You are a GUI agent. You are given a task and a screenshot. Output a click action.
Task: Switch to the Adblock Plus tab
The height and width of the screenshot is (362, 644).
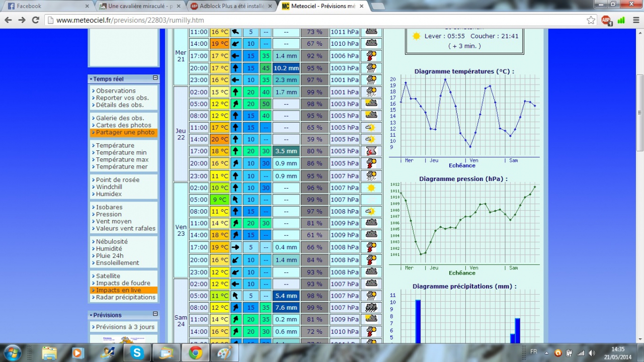click(x=231, y=6)
